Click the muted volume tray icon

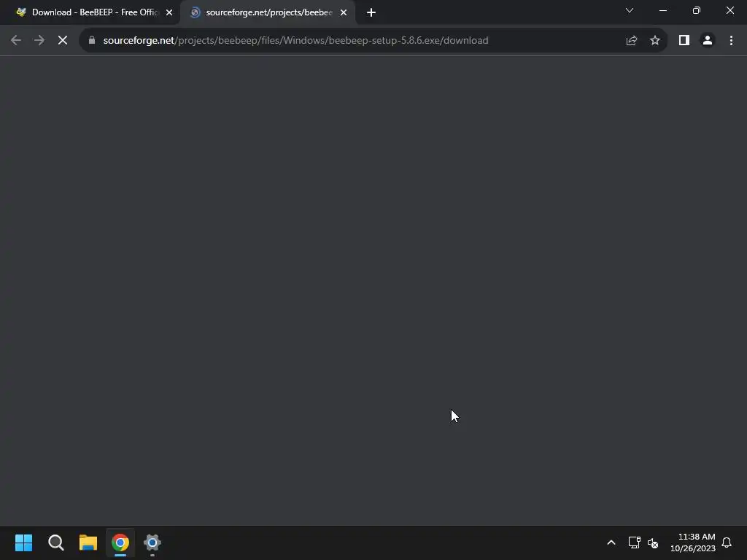tap(653, 542)
